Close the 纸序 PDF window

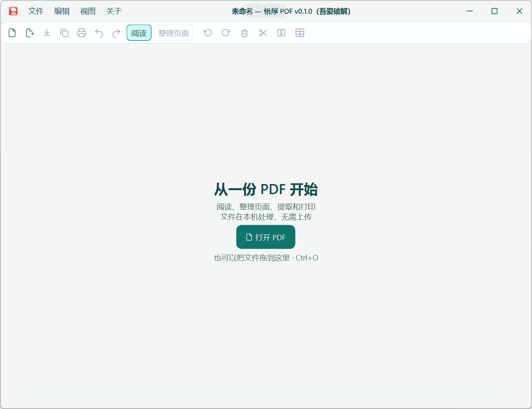click(x=519, y=11)
